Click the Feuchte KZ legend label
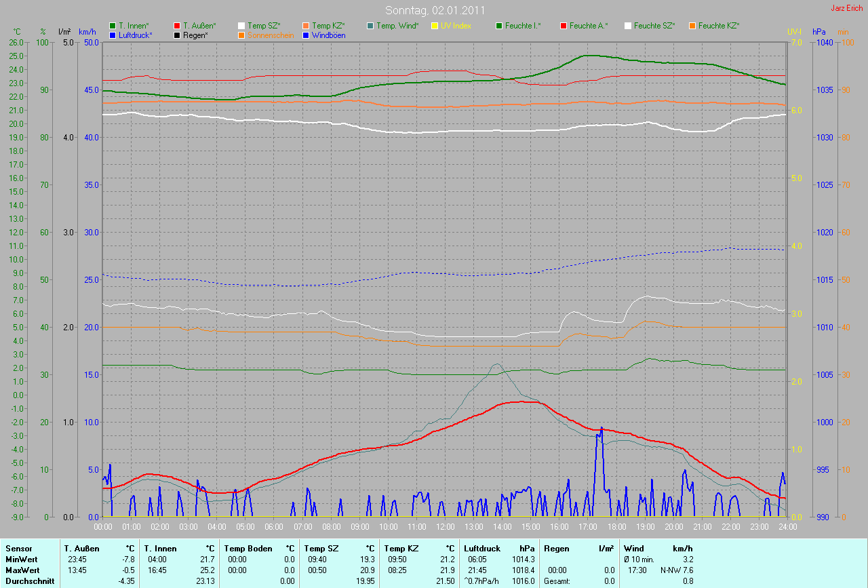The image size is (868, 588). pos(718,26)
